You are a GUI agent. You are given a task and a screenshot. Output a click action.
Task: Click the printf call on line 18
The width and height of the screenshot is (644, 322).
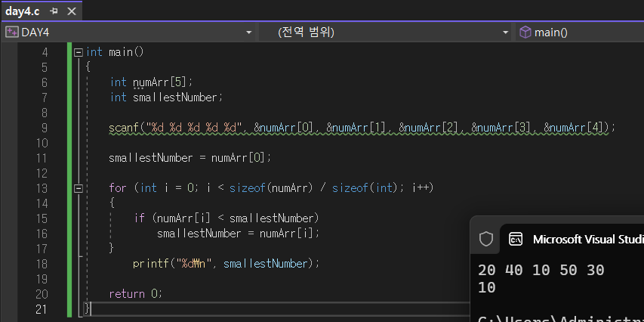coord(226,263)
